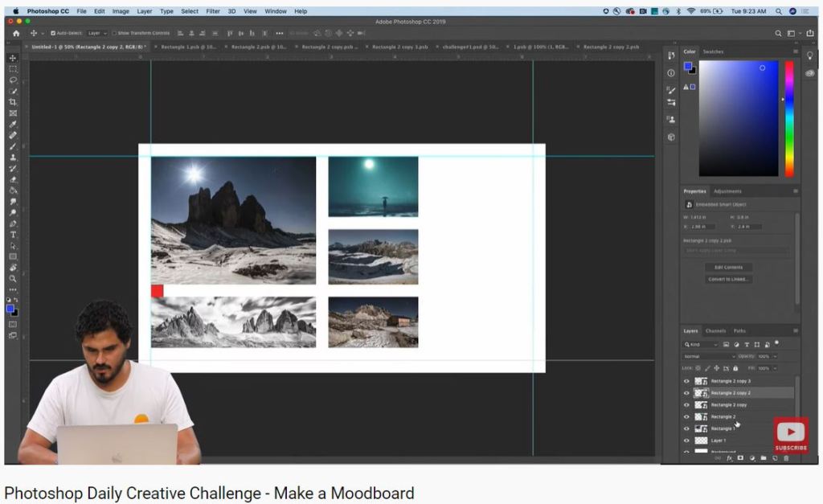Click the delete layer trash icon

click(786, 458)
